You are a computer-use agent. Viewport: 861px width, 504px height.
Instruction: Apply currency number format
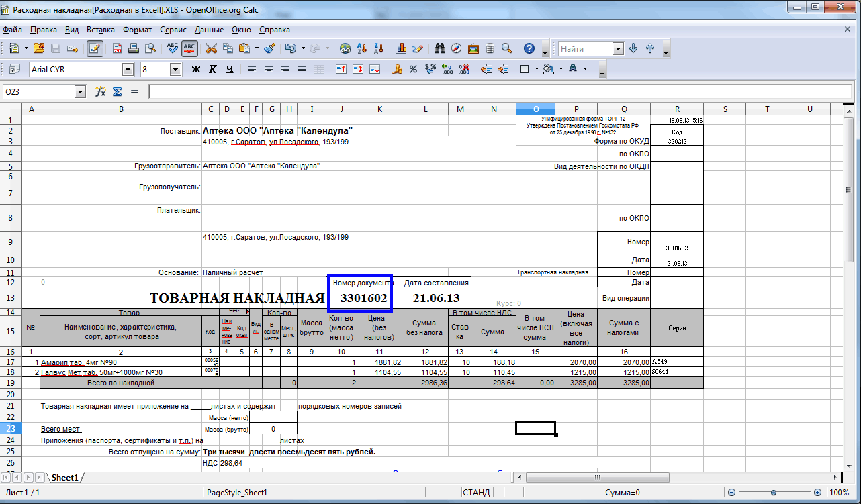[x=396, y=69]
